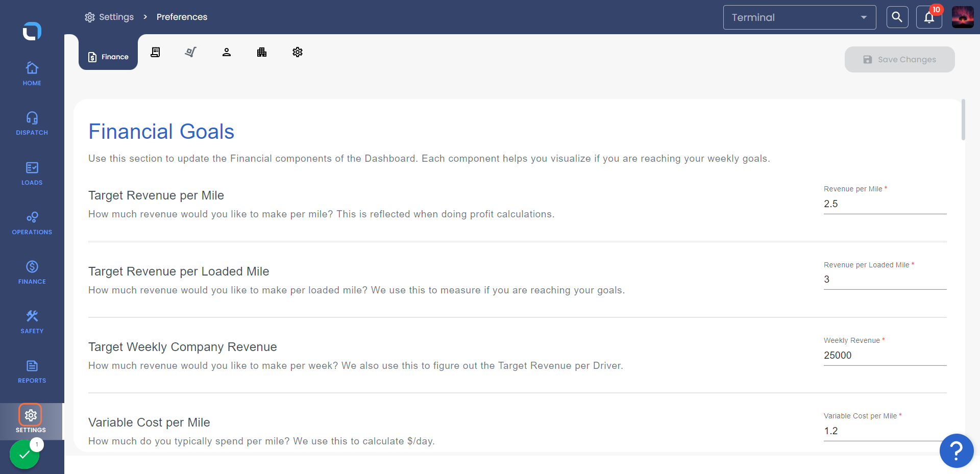This screenshot has height=474, width=980.
Task: Switch to the checklist pencil preferences tab
Action: tap(191, 52)
